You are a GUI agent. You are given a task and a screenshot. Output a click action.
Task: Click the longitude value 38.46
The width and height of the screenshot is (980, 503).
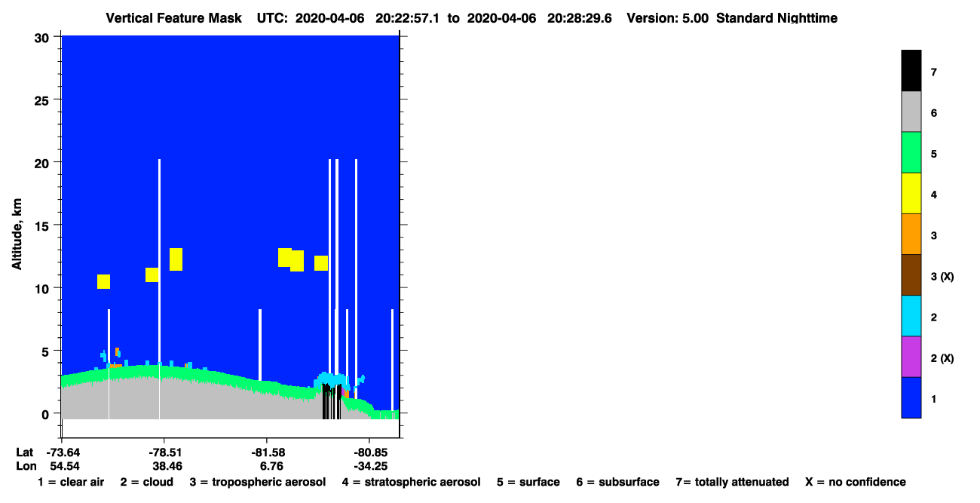tap(167, 466)
